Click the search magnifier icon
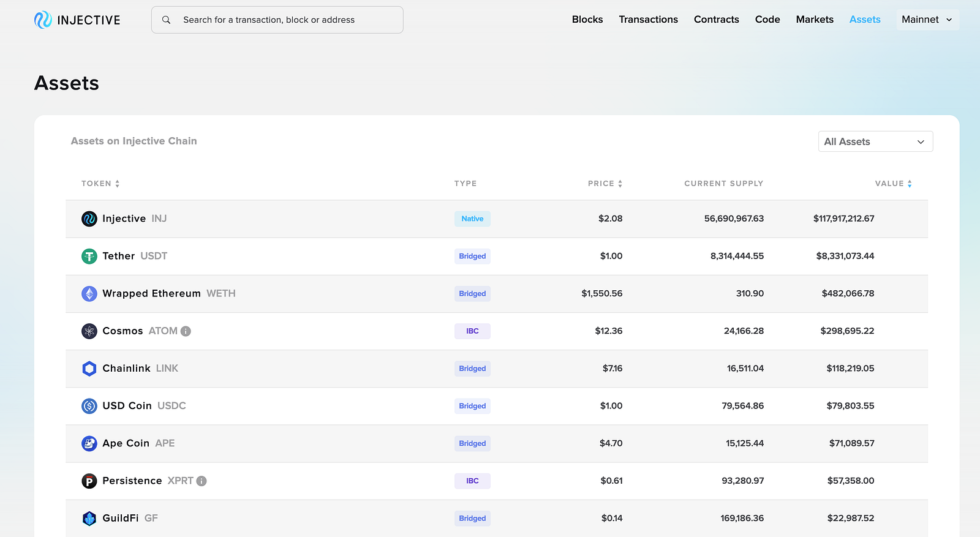The width and height of the screenshot is (980, 537). (x=166, y=20)
